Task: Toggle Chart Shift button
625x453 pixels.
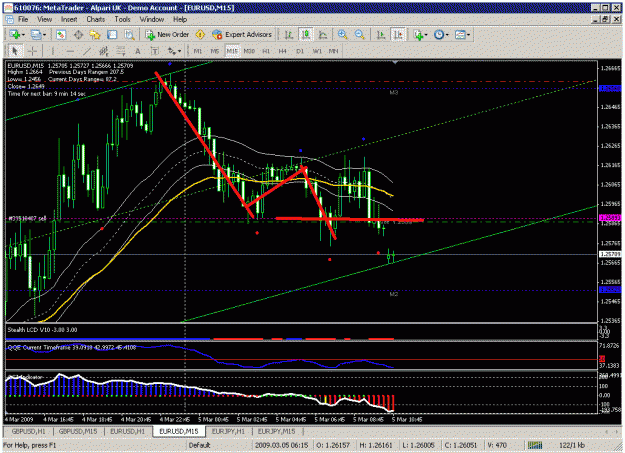Action: click(x=398, y=35)
